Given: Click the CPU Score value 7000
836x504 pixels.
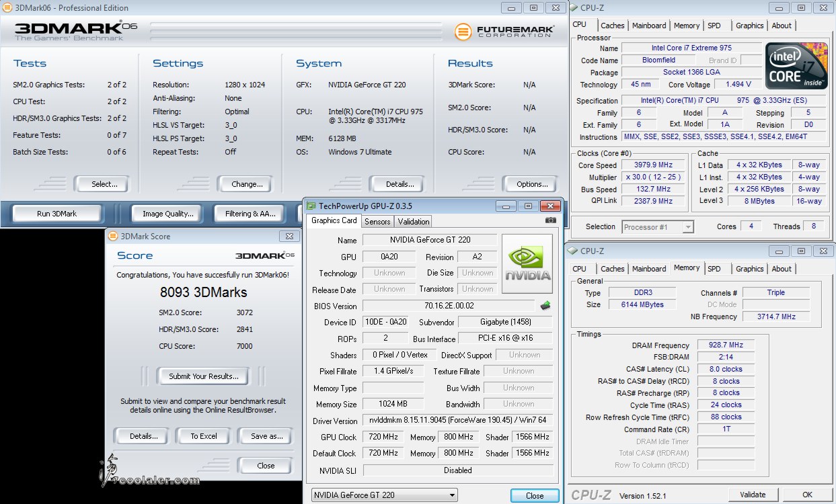Looking at the screenshot, I should point(245,346).
